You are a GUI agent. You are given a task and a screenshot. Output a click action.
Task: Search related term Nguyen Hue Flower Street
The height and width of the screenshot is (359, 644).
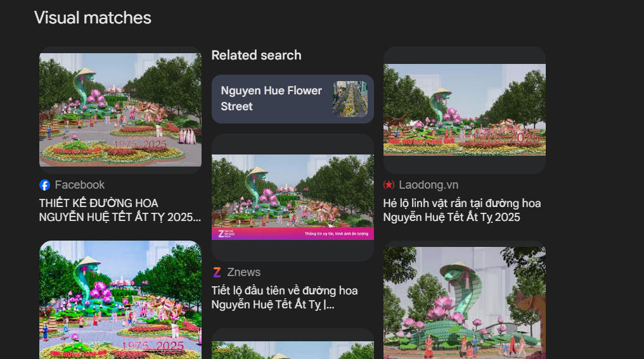pos(271,99)
